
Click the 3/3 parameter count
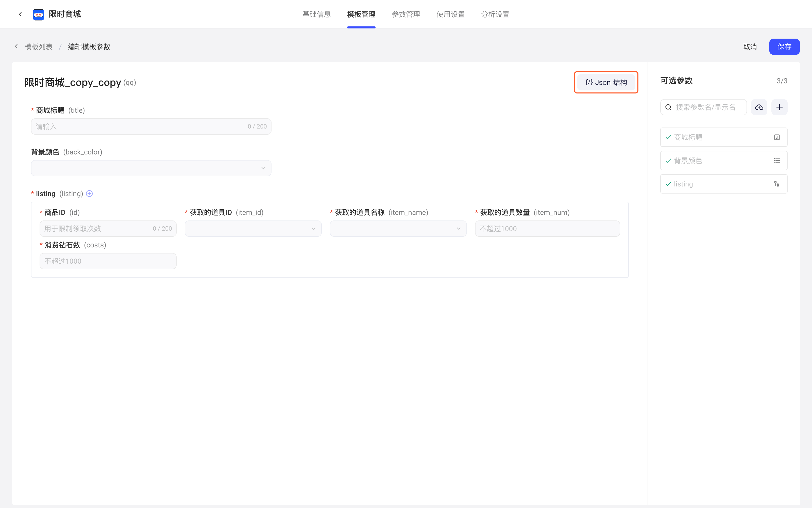(782, 81)
